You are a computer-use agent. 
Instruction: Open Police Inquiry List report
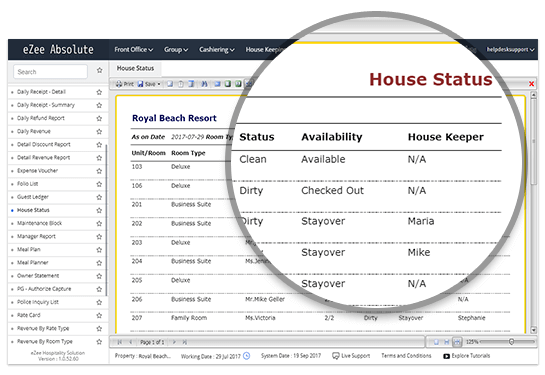pos(38,302)
